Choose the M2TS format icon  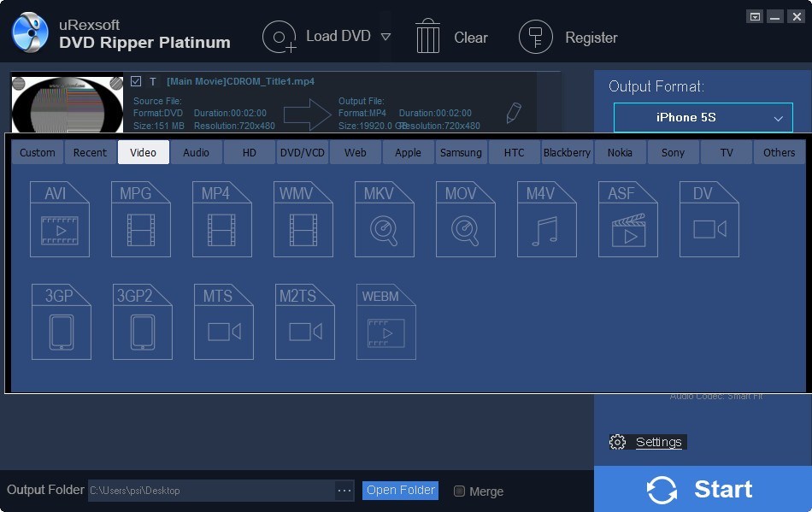[x=305, y=321]
